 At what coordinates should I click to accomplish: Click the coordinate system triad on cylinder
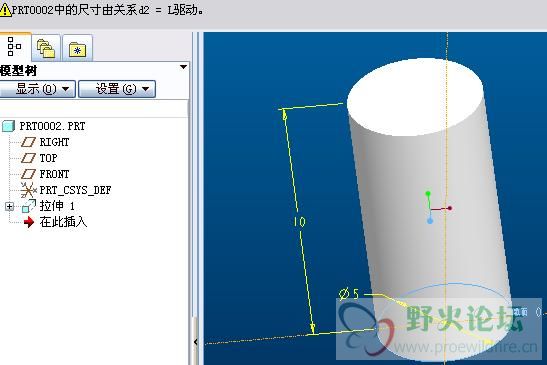coord(438,207)
